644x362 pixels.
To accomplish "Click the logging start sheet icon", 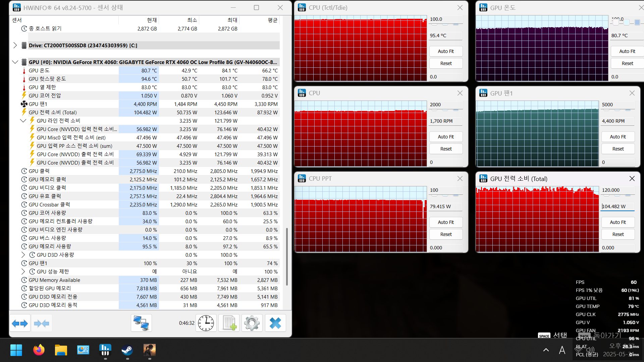I will (x=229, y=323).
